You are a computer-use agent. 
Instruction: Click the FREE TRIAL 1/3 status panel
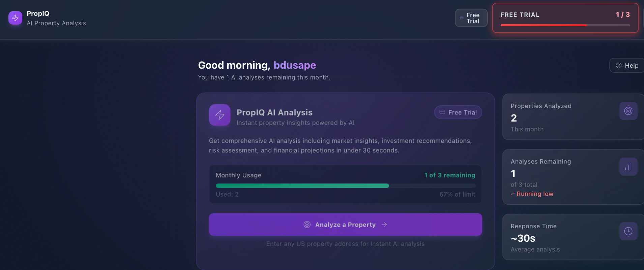coord(565,18)
